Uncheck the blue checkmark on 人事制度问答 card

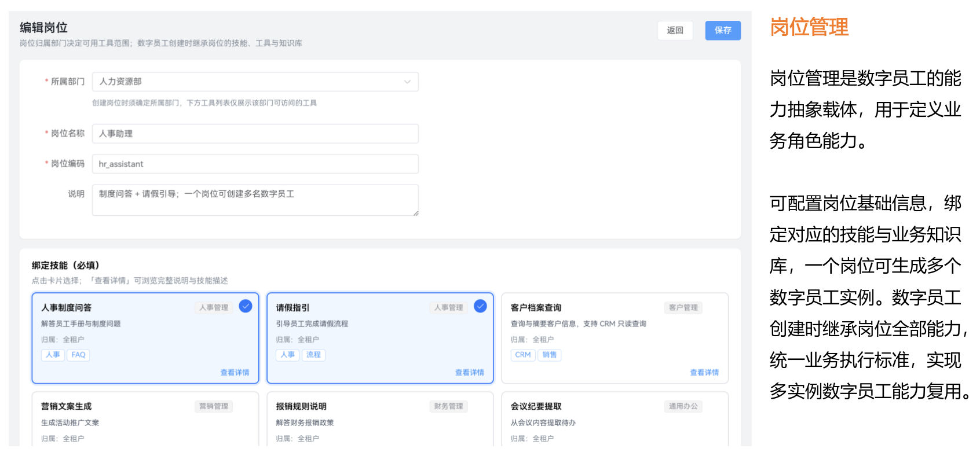pos(246,306)
